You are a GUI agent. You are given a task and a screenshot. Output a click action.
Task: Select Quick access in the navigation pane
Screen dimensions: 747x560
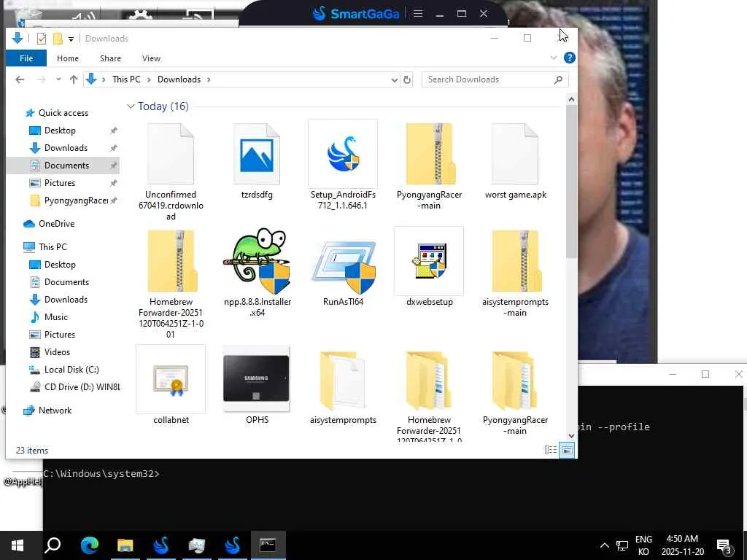click(63, 113)
